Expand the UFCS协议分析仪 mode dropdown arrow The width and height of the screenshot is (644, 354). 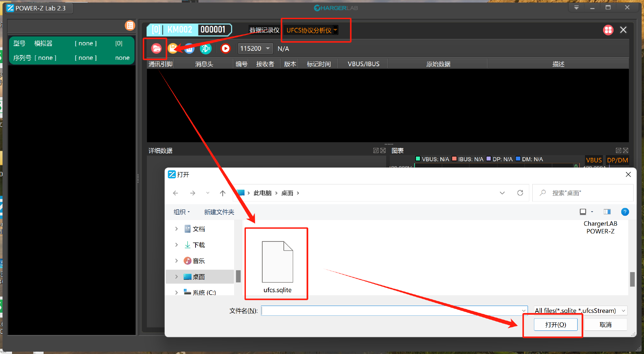pyautogui.click(x=335, y=30)
